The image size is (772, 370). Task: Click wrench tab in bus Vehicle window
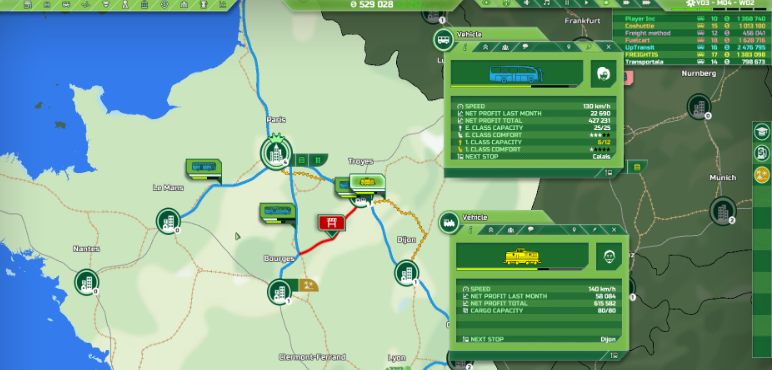click(588, 47)
